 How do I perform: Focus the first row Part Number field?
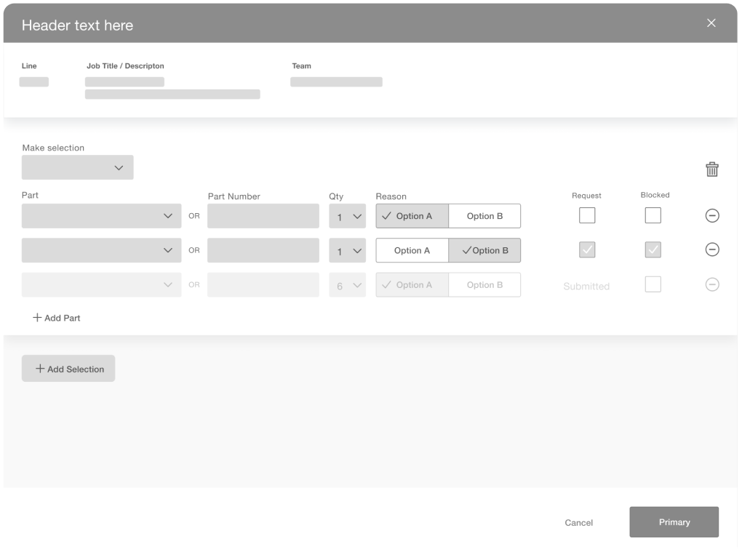point(263,216)
